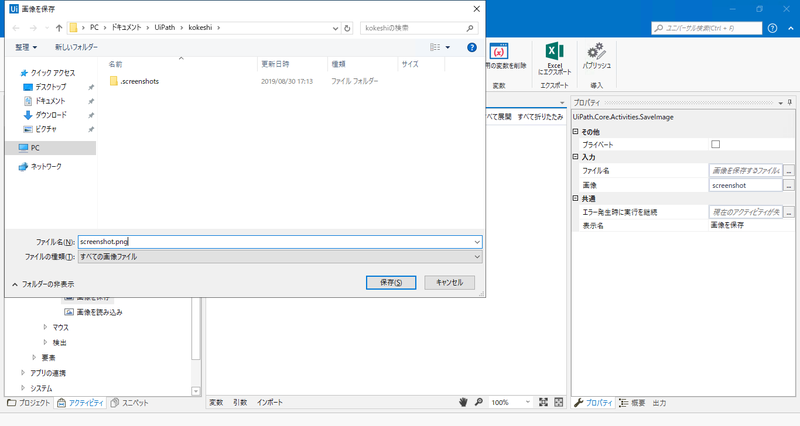Open the Arguments tab
Viewport: 800px width, 426px height.
[240, 403]
